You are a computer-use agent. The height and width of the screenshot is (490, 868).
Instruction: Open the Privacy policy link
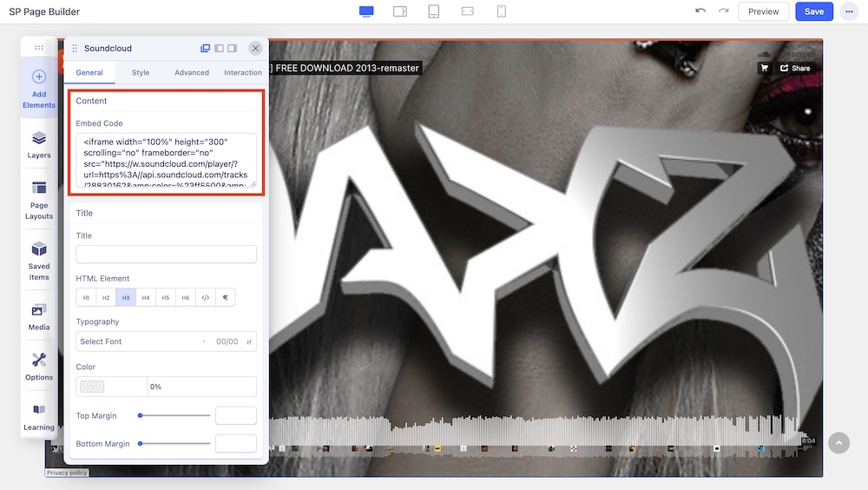tap(67, 473)
